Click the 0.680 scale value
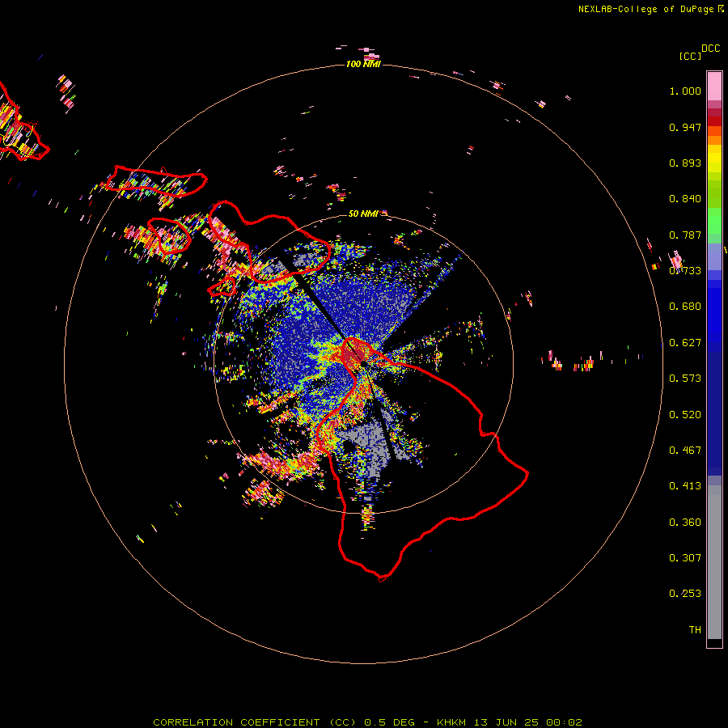This screenshot has height=728, width=728. click(685, 307)
